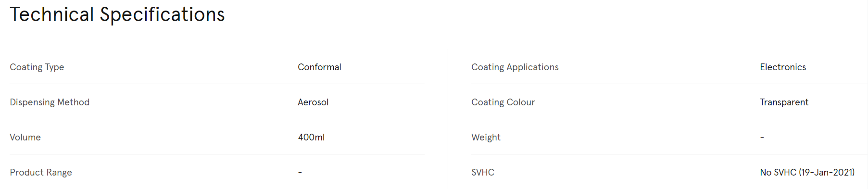Select the Dispensing Method label
Viewport: 868px width, 189px height.
pyautogui.click(x=50, y=102)
